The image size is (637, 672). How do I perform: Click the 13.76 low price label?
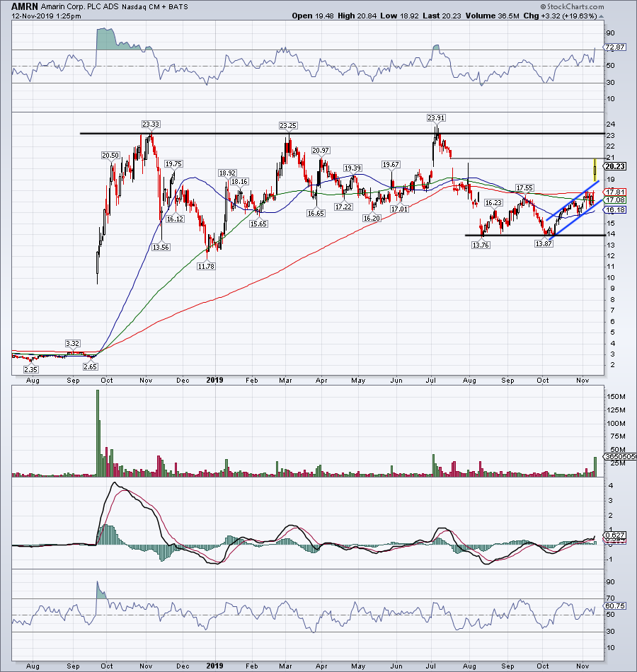pyautogui.click(x=481, y=245)
